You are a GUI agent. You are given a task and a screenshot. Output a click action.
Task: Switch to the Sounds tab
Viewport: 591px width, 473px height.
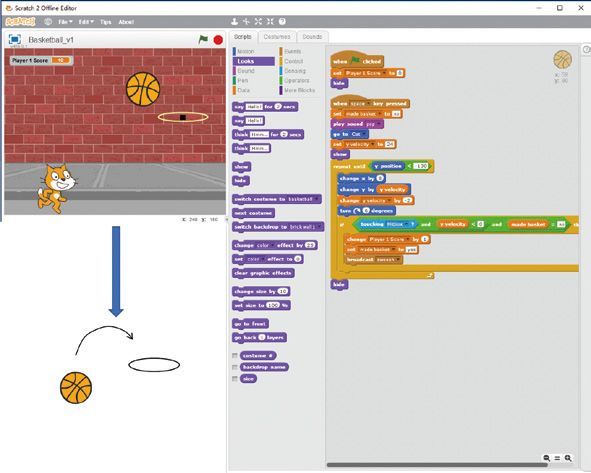pyautogui.click(x=312, y=37)
